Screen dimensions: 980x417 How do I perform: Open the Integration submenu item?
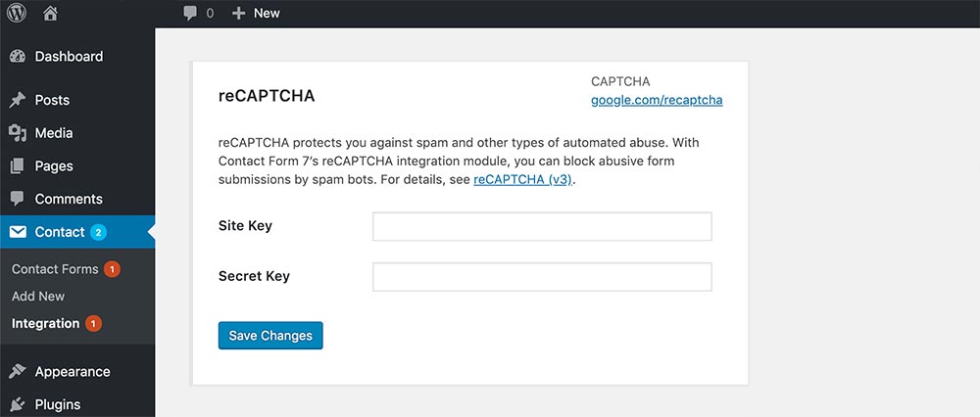click(46, 323)
